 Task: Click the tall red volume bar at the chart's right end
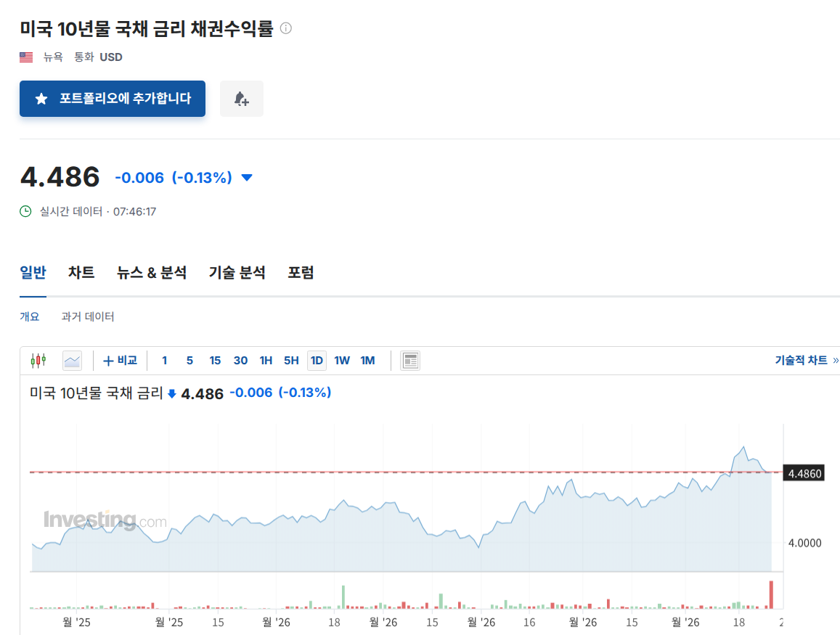[772, 594]
